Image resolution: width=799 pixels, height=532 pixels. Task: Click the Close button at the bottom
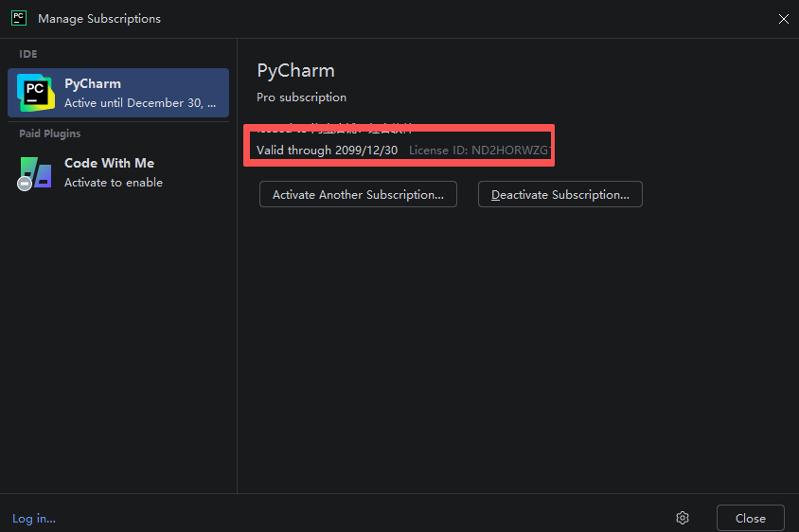click(x=750, y=518)
